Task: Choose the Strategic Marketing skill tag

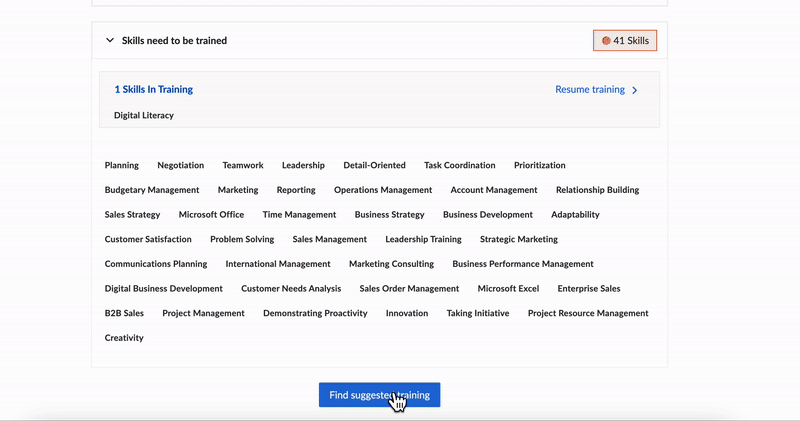Action: (x=518, y=239)
